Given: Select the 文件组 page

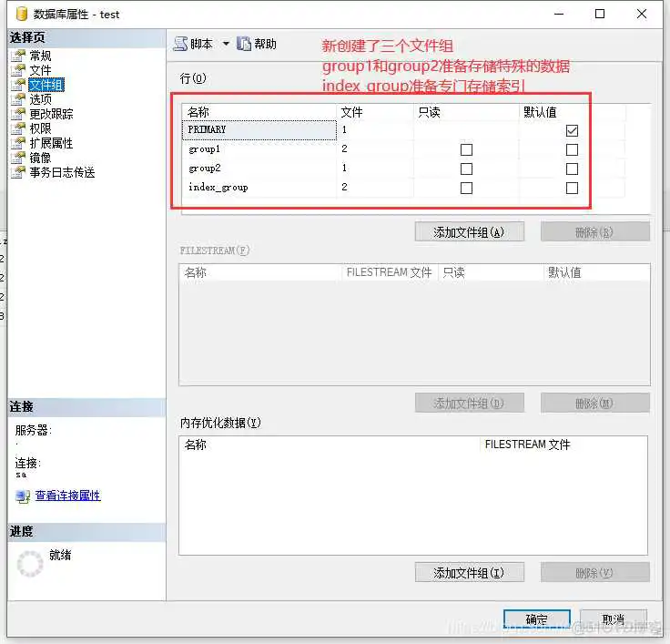Looking at the screenshot, I should pyautogui.click(x=46, y=85).
